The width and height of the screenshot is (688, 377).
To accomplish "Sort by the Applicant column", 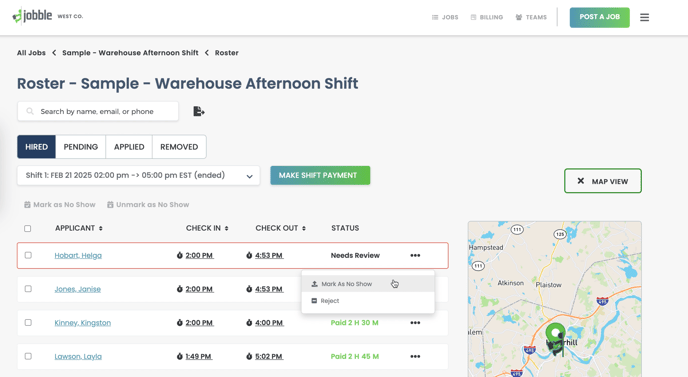I will tap(79, 228).
